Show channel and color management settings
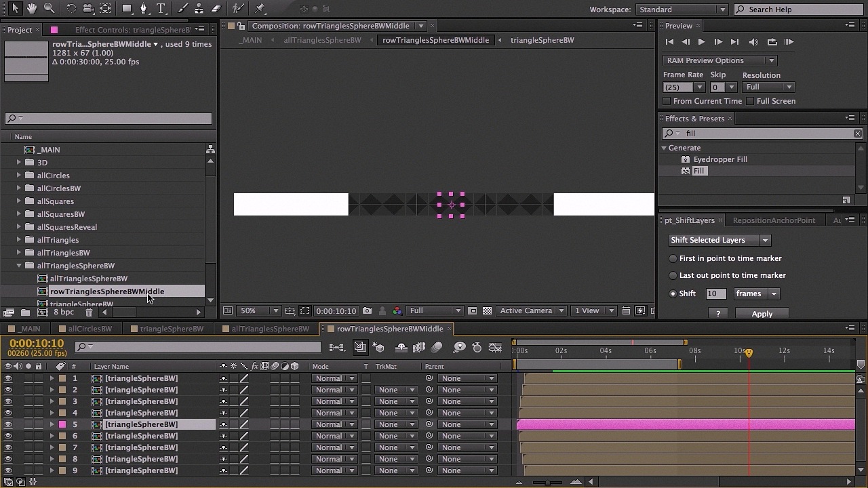 (x=397, y=311)
